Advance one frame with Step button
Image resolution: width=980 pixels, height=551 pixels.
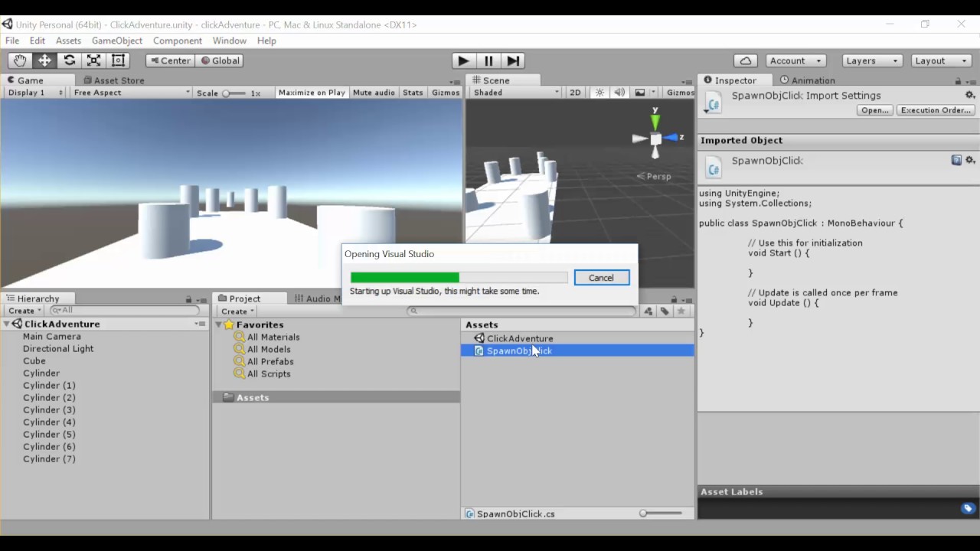[513, 60]
